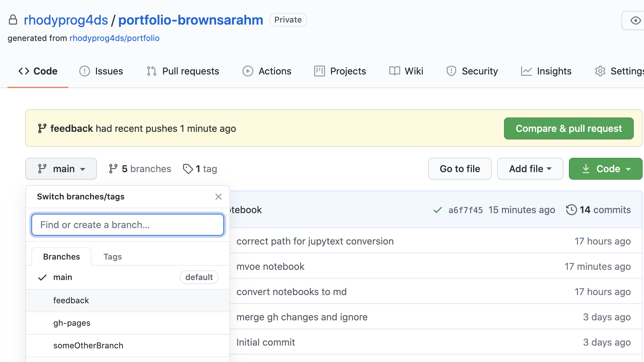Screen dimensions: 644x362
Task: Click the branch icon in the feedback banner
Action: point(42,128)
